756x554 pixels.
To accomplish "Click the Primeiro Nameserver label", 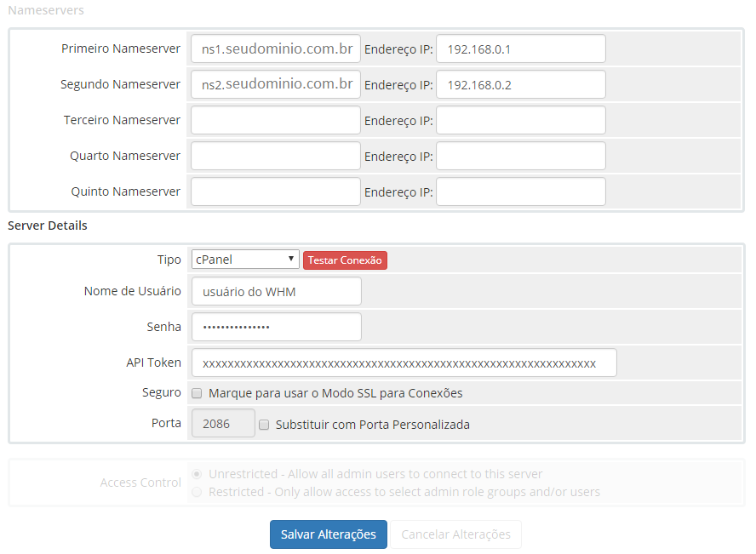I will tap(121, 49).
